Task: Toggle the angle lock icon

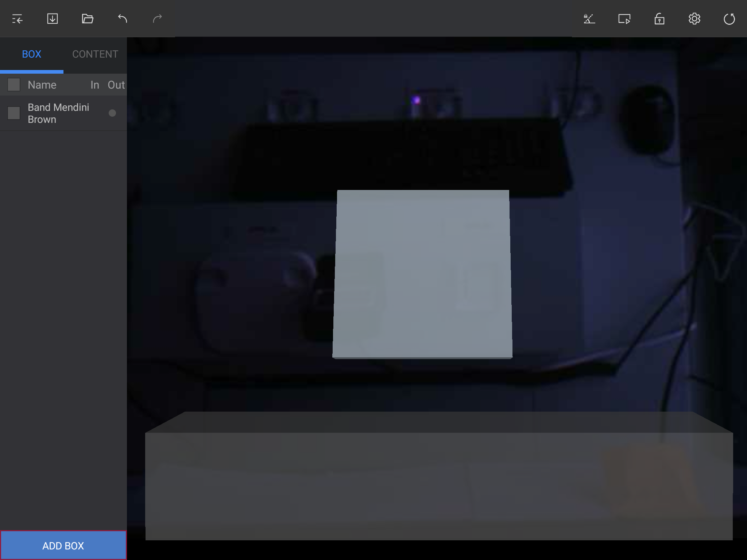Action: tap(589, 19)
